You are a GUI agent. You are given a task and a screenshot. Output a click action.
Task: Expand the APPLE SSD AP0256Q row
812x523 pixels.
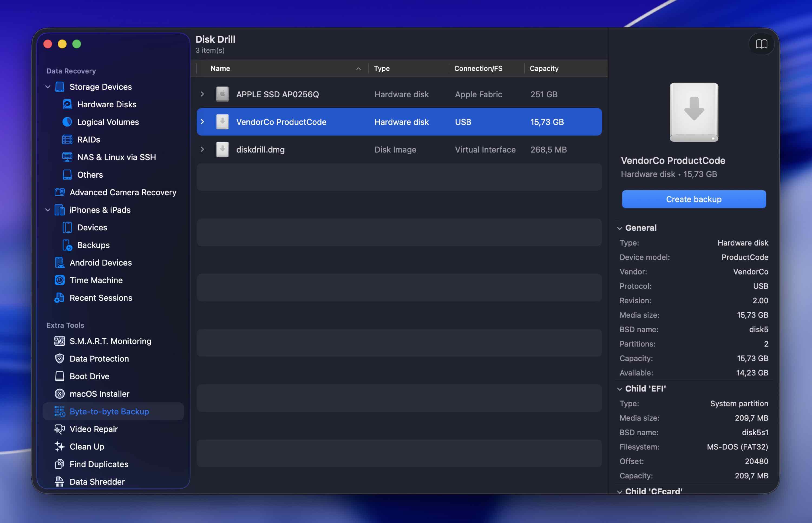click(x=202, y=94)
